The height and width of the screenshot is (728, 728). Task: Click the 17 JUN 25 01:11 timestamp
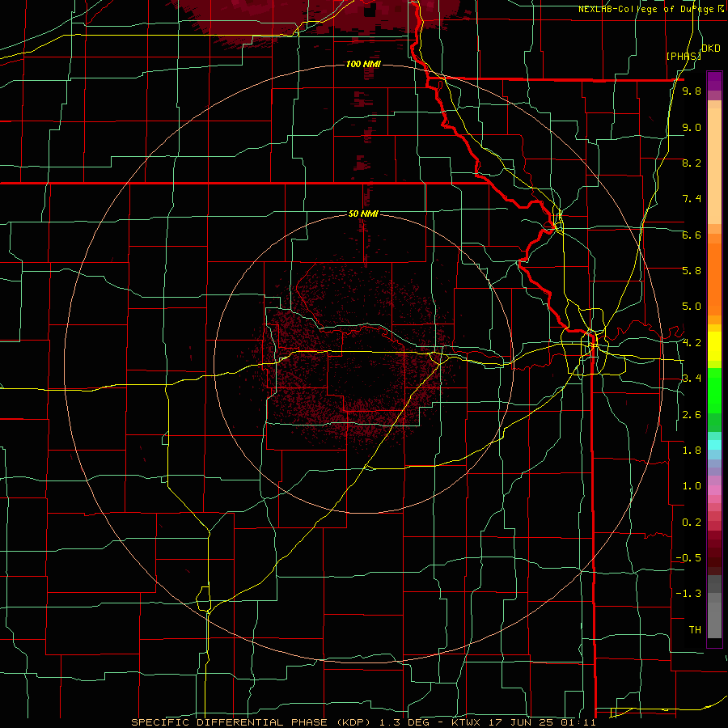(x=542, y=722)
